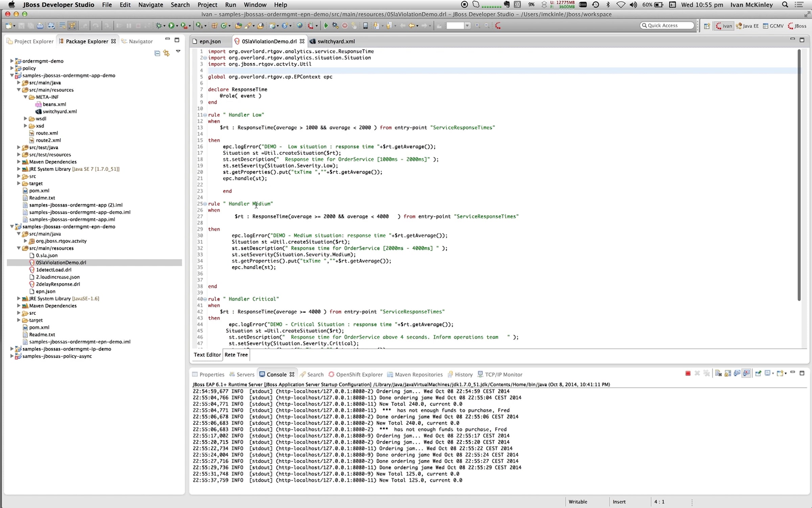Open the Window menu
The image size is (812, 508).
pyautogui.click(x=255, y=5)
